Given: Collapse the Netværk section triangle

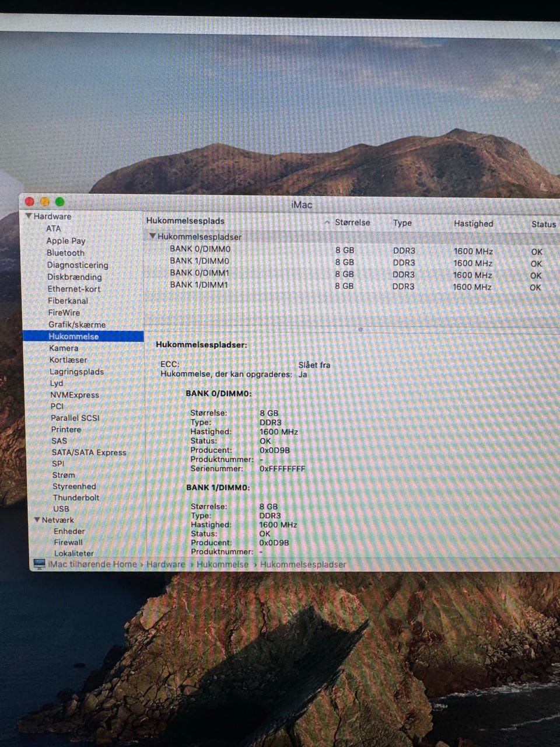Looking at the screenshot, I should coord(37,520).
